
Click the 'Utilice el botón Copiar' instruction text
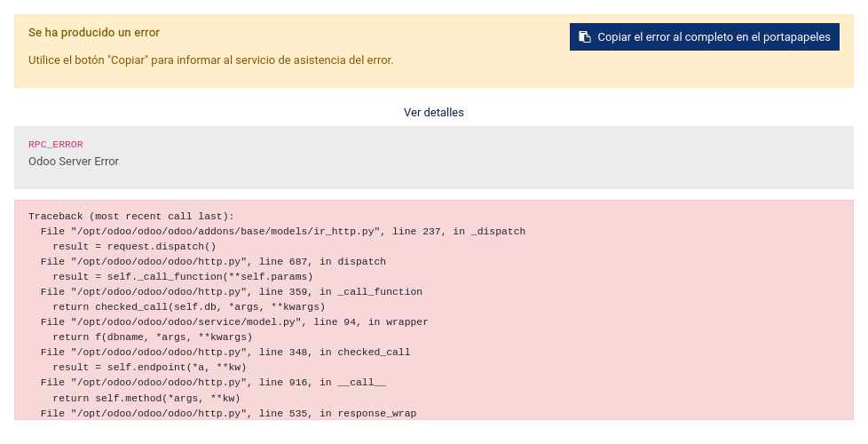click(x=211, y=59)
